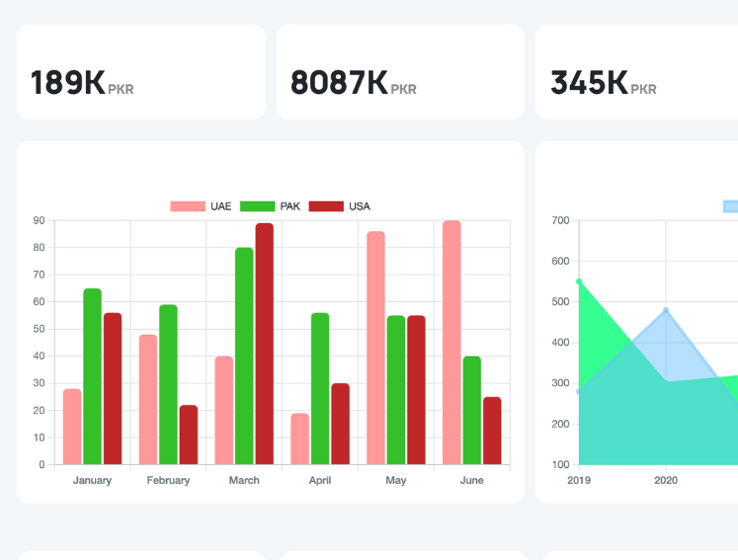Select the USA bar for February
This screenshot has width=738, height=560.
[x=189, y=435]
